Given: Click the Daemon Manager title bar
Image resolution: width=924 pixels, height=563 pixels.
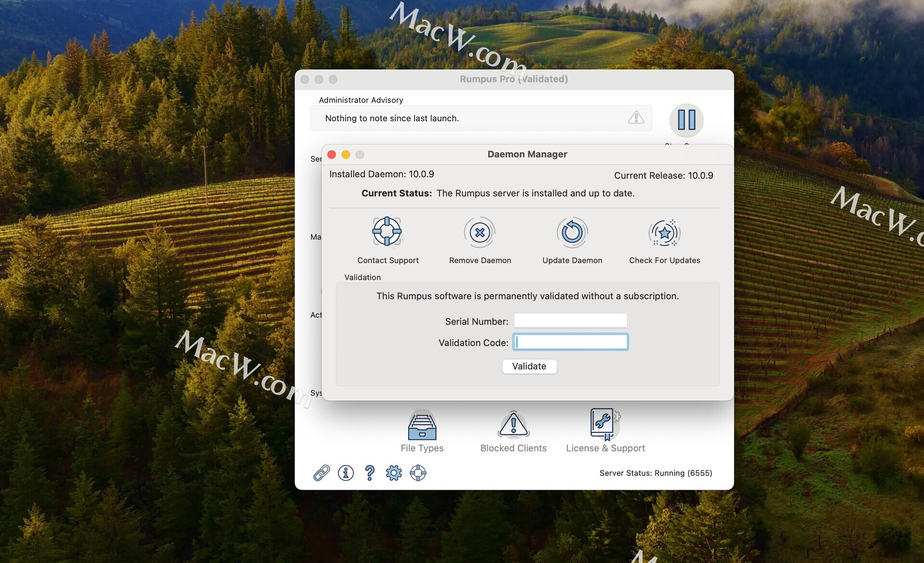Looking at the screenshot, I should [x=527, y=155].
